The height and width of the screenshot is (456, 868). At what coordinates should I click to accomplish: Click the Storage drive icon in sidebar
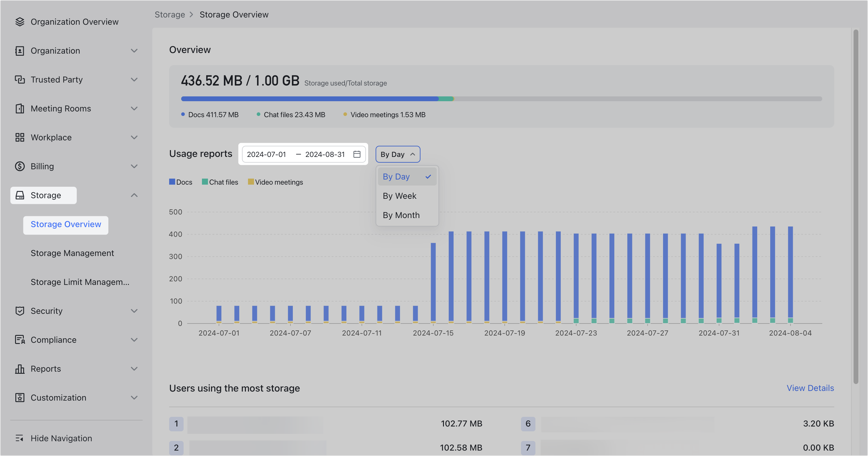pyautogui.click(x=20, y=195)
